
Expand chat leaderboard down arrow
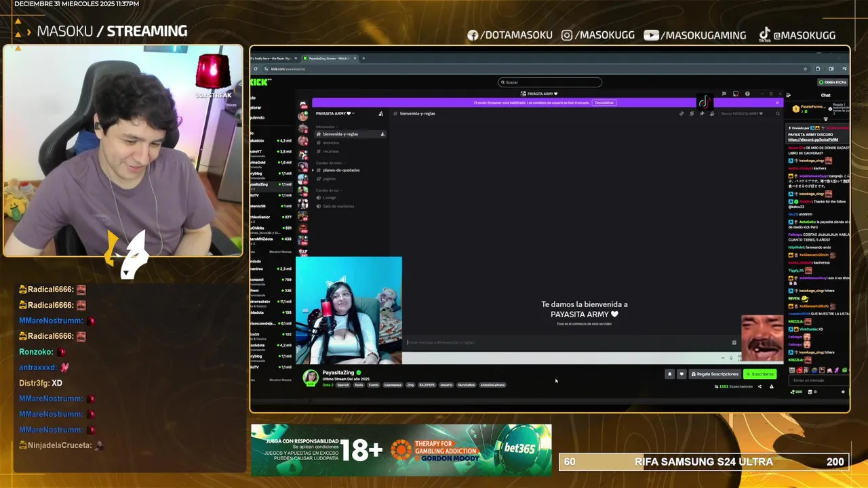826,119
